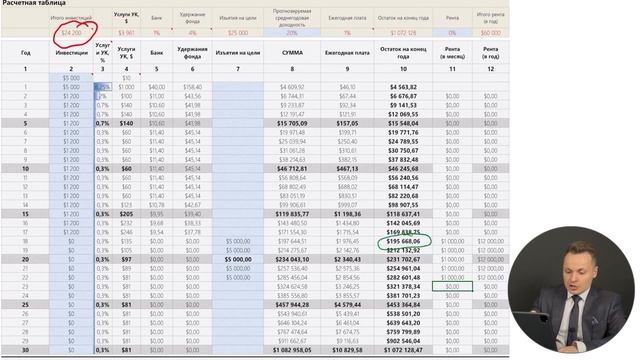
Task: Select the $457 944,28 sum cell
Action: point(292,305)
